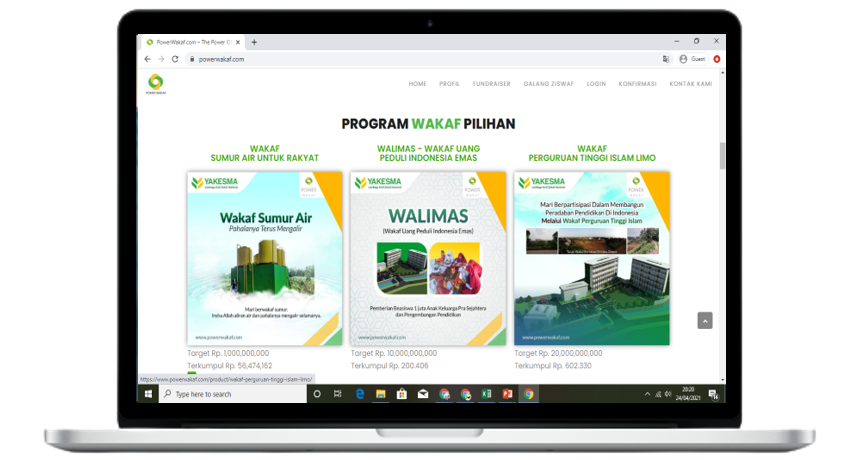Viewport: 859px width, 460px height.
Task: Select the WALIMAS program poster
Action: (428, 258)
